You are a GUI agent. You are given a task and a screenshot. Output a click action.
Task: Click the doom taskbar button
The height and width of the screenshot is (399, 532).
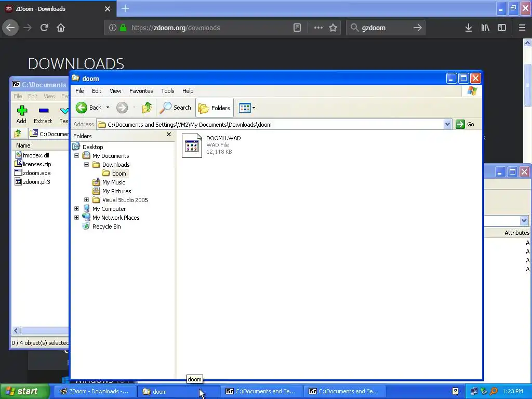tap(179, 392)
